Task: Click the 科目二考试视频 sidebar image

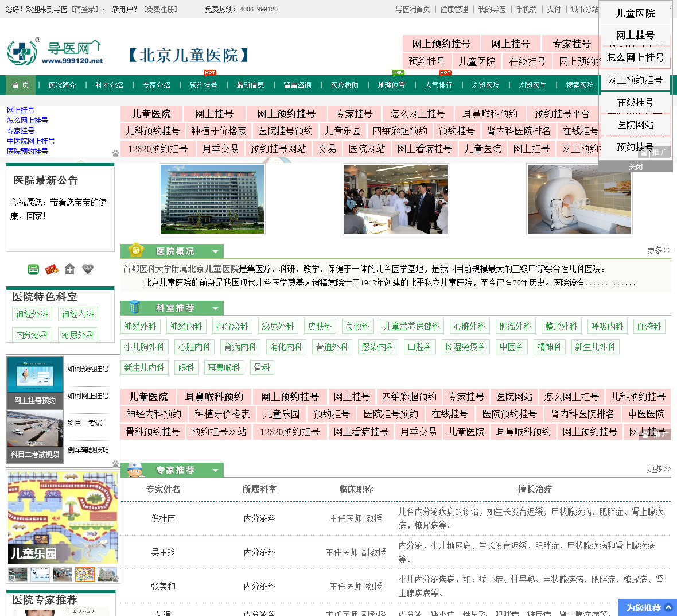Action: coord(35,437)
